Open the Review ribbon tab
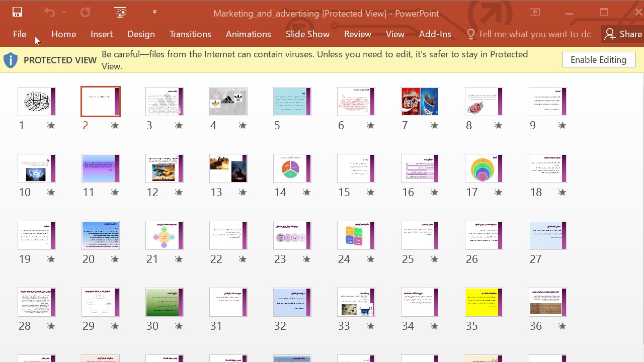This screenshot has height=362, width=644. click(358, 34)
